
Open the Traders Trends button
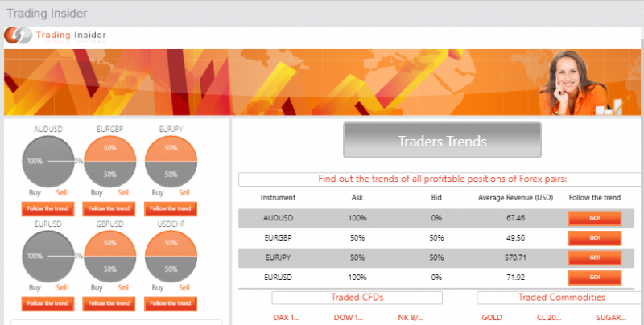442,140
